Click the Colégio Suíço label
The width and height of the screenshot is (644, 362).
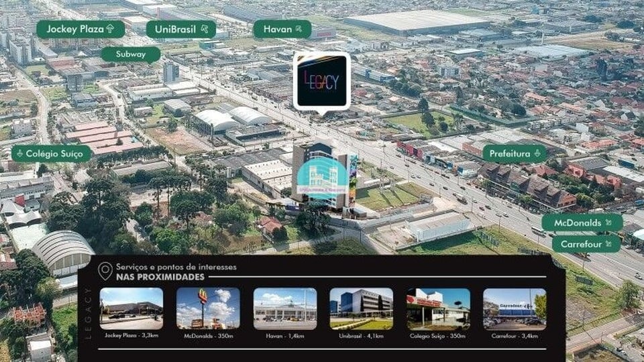(x=52, y=154)
